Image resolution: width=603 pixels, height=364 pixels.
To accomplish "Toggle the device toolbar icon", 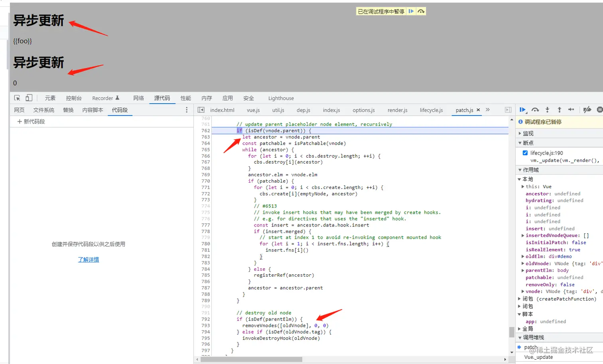I will (x=29, y=98).
